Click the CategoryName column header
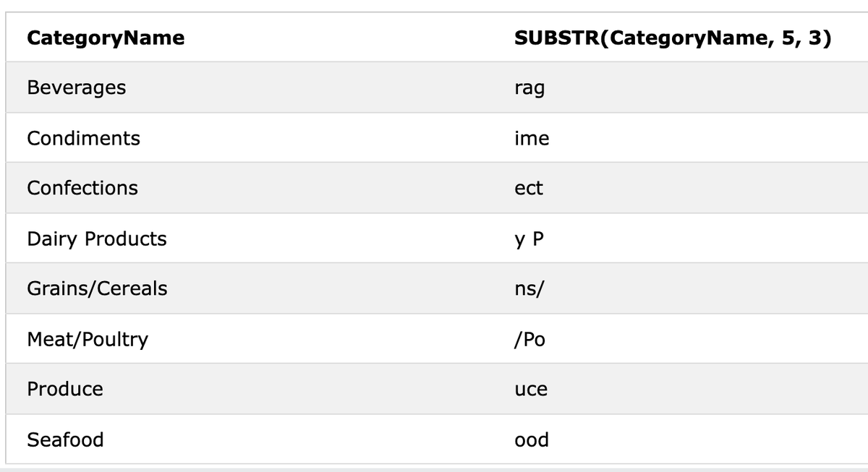 coord(106,38)
